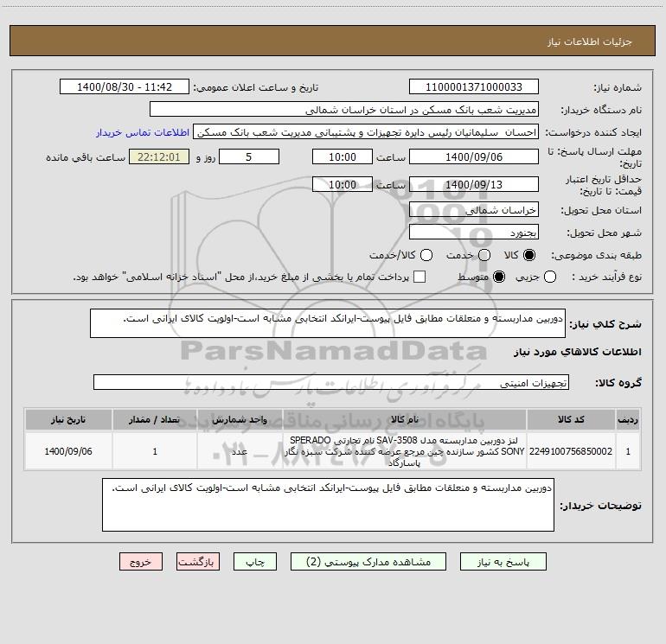The width and height of the screenshot is (666, 644).
Task: Click the ردیف column header
Action: tap(628, 420)
